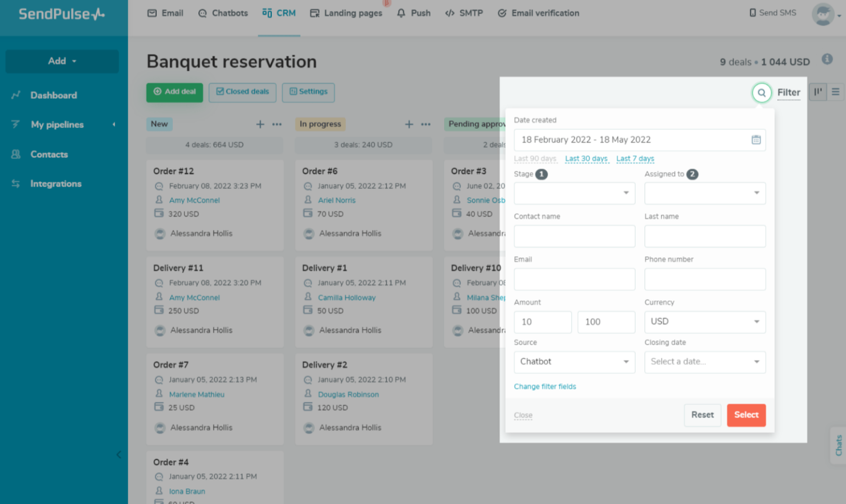Viewport: 846px width, 504px height.
Task: Open Douglas Robinson contact link
Action: (x=348, y=395)
